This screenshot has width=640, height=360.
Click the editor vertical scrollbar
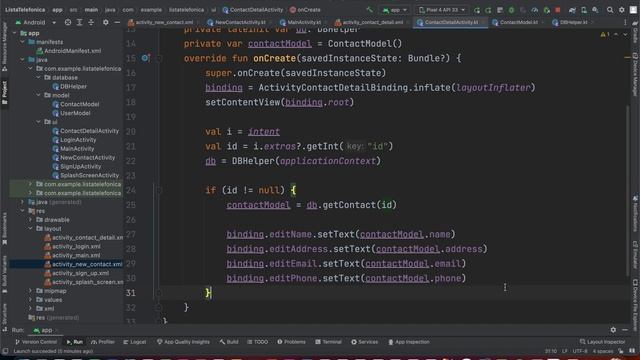coord(628,190)
